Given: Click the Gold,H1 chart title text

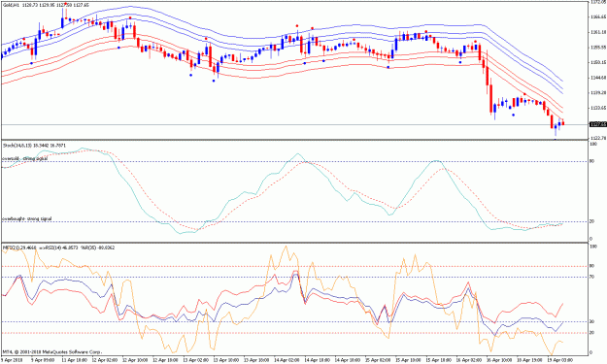Looking at the screenshot, I should pyautogui.click(x=46, y=5).
